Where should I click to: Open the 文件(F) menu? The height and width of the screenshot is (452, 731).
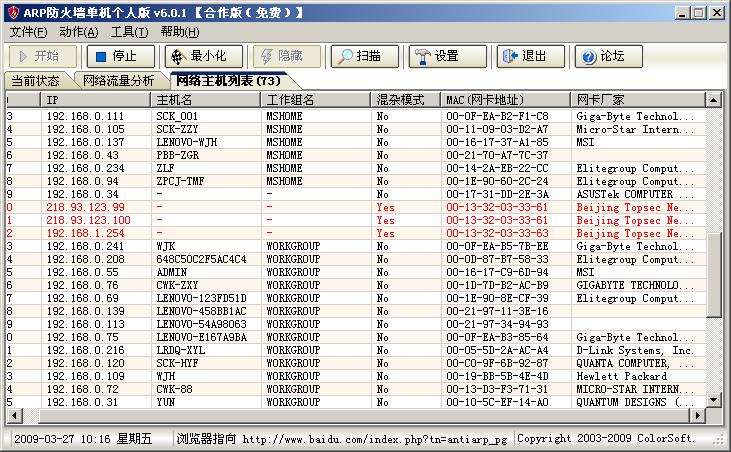tap(28, 32)
